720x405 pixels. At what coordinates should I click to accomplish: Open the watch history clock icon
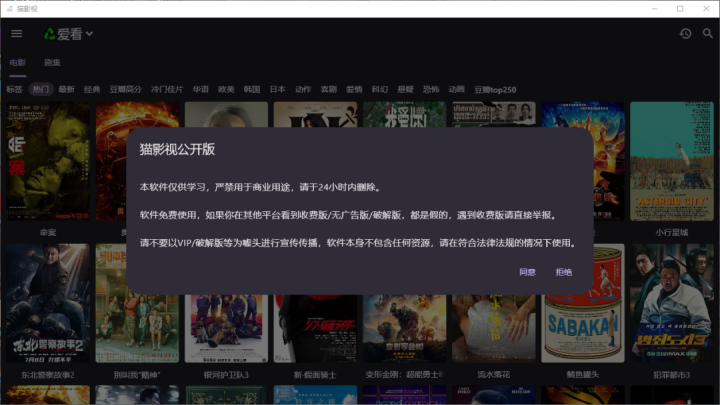(685, 34)
